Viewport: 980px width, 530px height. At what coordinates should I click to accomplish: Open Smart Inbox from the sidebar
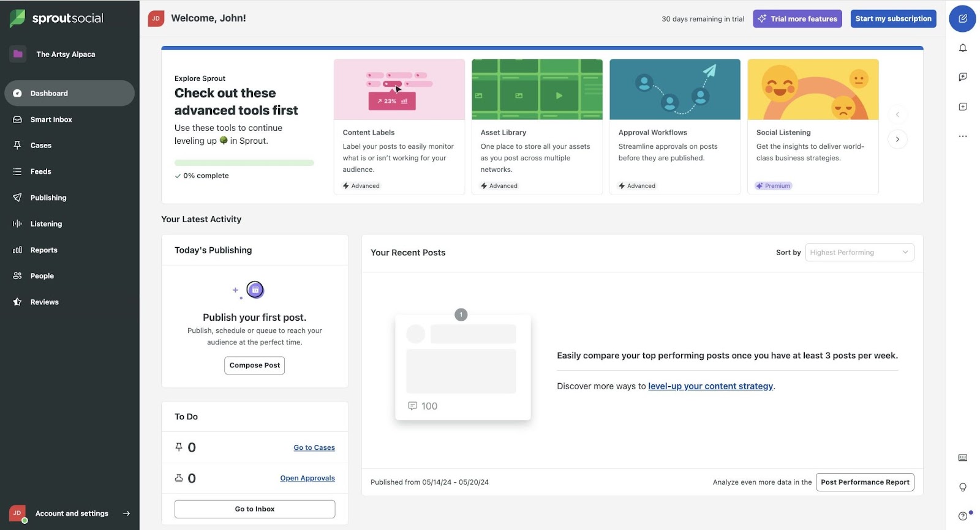[x=69, y=119]
